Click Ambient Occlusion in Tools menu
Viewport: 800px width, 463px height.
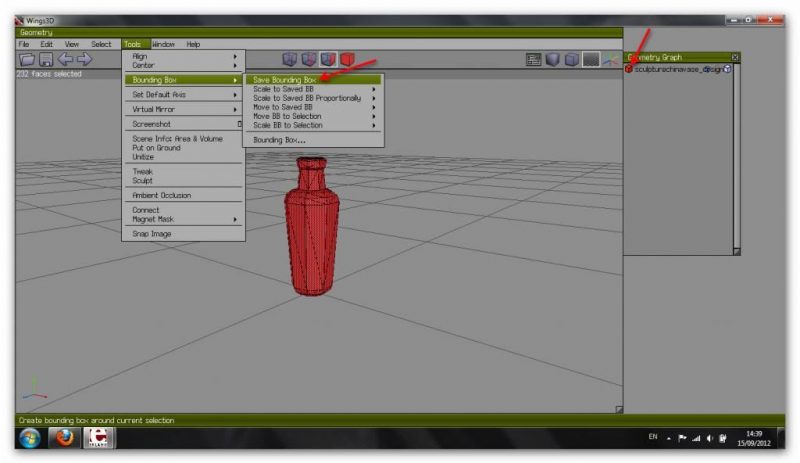162,195
